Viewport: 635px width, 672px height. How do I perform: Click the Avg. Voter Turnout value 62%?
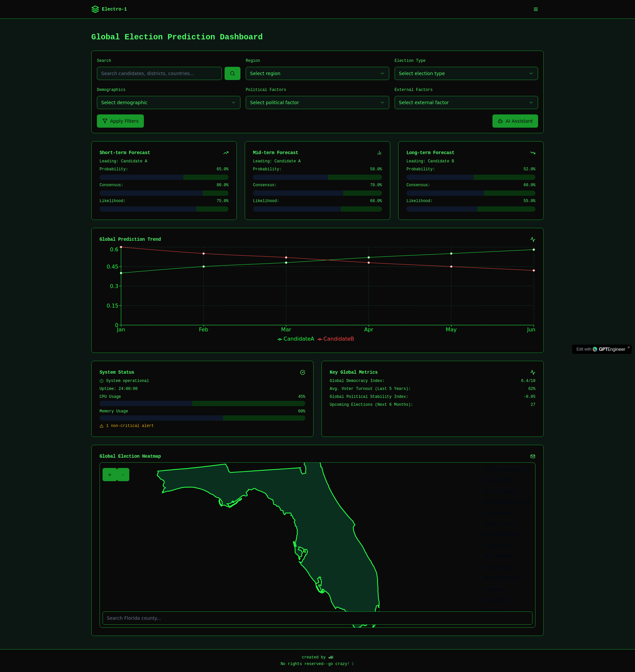coord(532,389)
